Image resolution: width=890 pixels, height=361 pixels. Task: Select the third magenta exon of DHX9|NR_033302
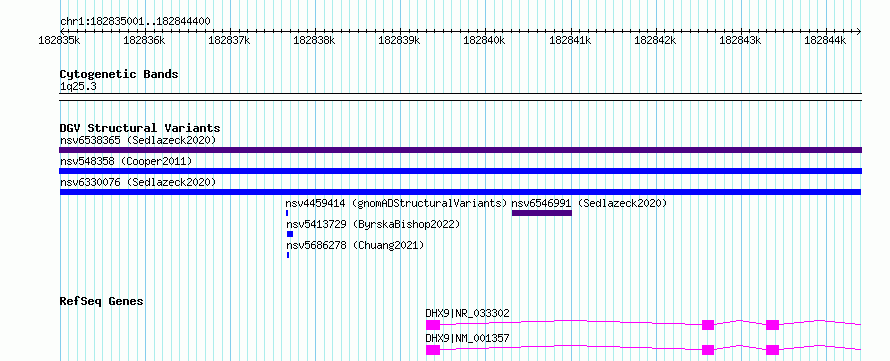click(x=773, y=325)
